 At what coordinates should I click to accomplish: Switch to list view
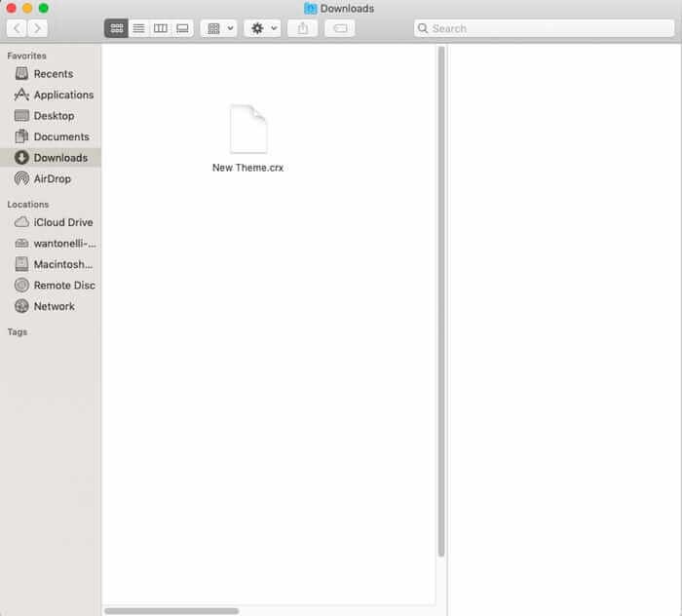tap(138, 28)
